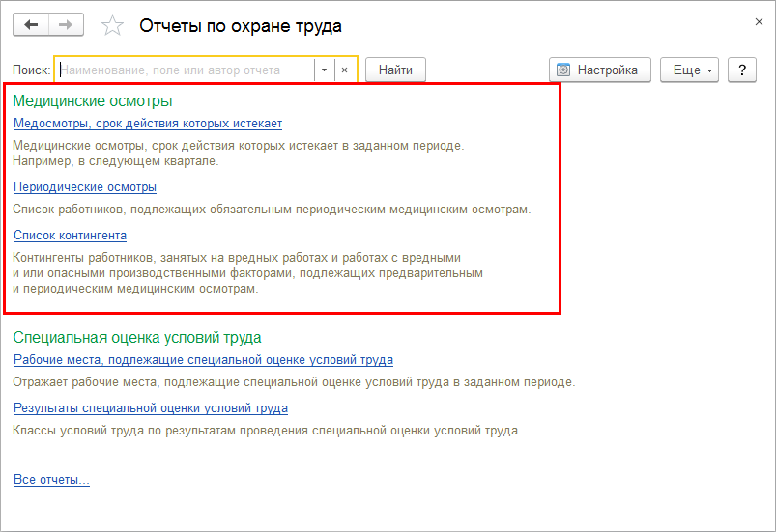Add report panel to favorites star
This screenshot has height=532, width=776.
[113, 26]
